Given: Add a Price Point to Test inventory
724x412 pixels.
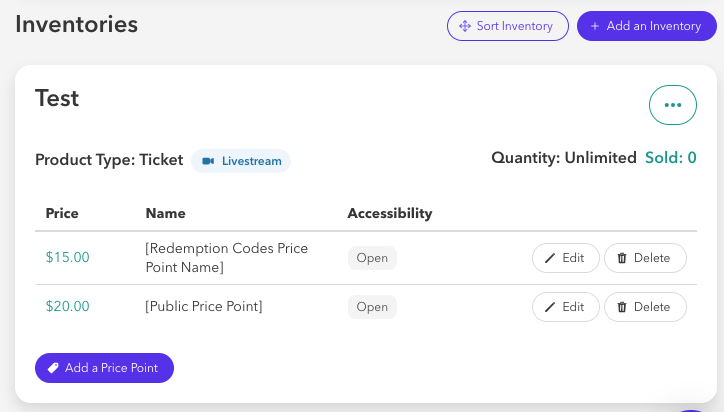Looking at the screenshot, I should click(104, 368).
